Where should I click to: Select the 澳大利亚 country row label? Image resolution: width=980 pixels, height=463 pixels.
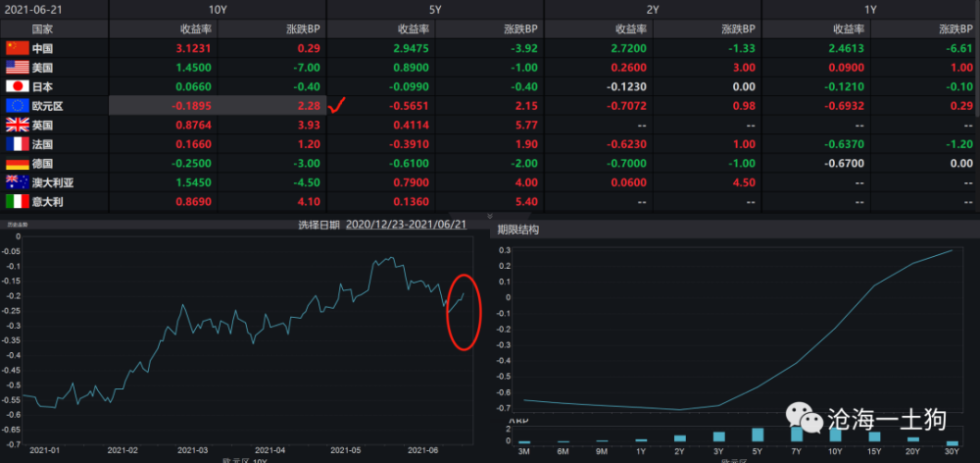coord(53,182)
